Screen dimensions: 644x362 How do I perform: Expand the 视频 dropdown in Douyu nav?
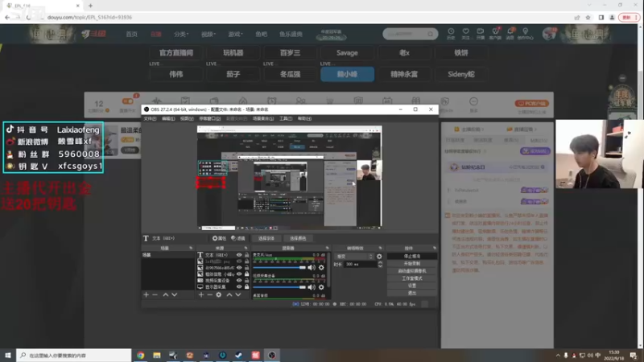(x=208, y=34)
